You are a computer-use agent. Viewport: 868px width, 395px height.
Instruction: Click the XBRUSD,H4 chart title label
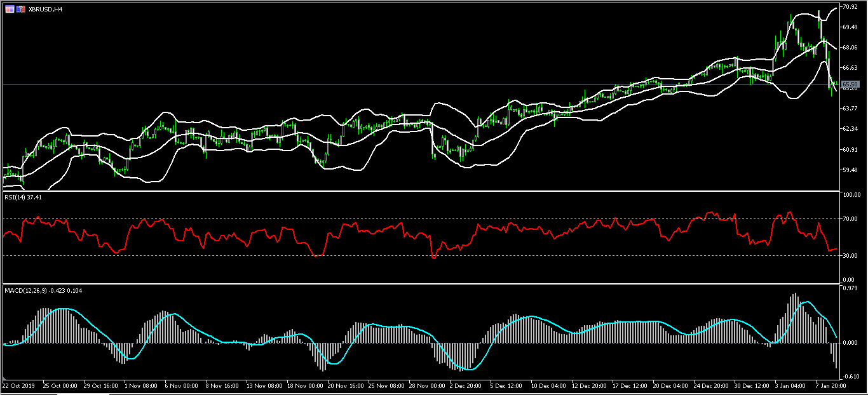point(45,10)
